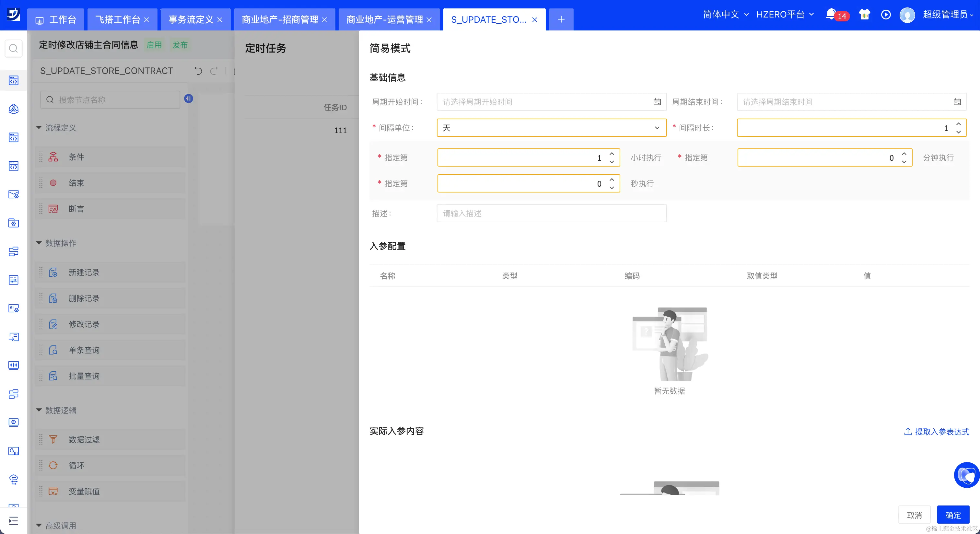The height and width of the screenshot is (534, 980).
Task: Click the sidebar search magnifier icon
Action: pos(13,48)
